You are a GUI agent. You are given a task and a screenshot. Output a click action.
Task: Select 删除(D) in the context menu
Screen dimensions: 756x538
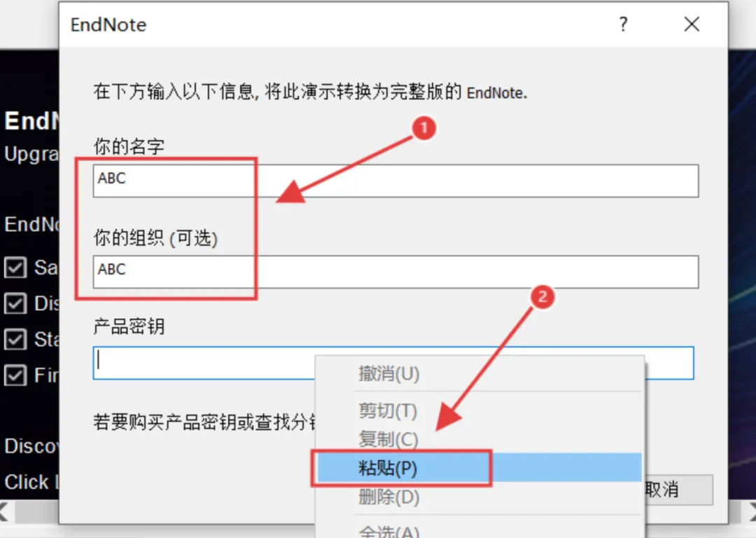479,497
